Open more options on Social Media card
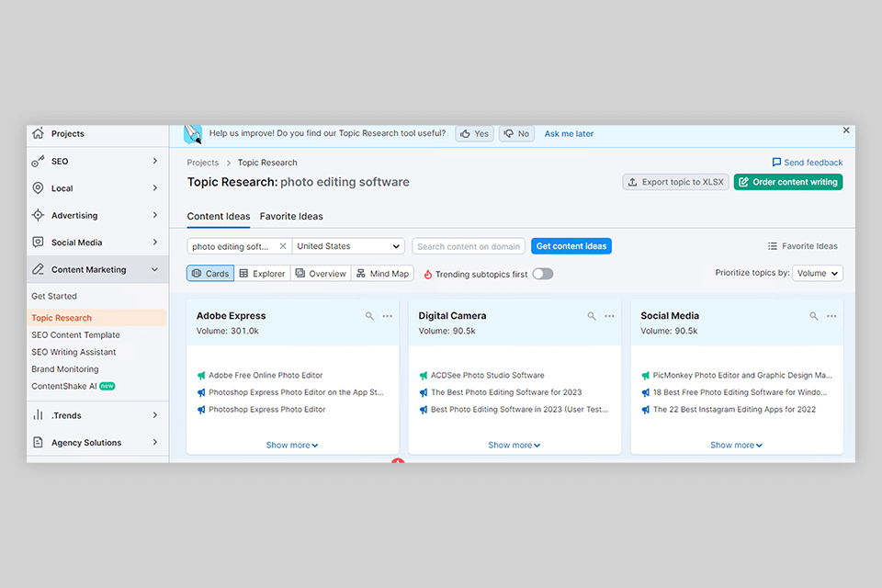Screen dimensions: 882x588 tap(832, 316)
